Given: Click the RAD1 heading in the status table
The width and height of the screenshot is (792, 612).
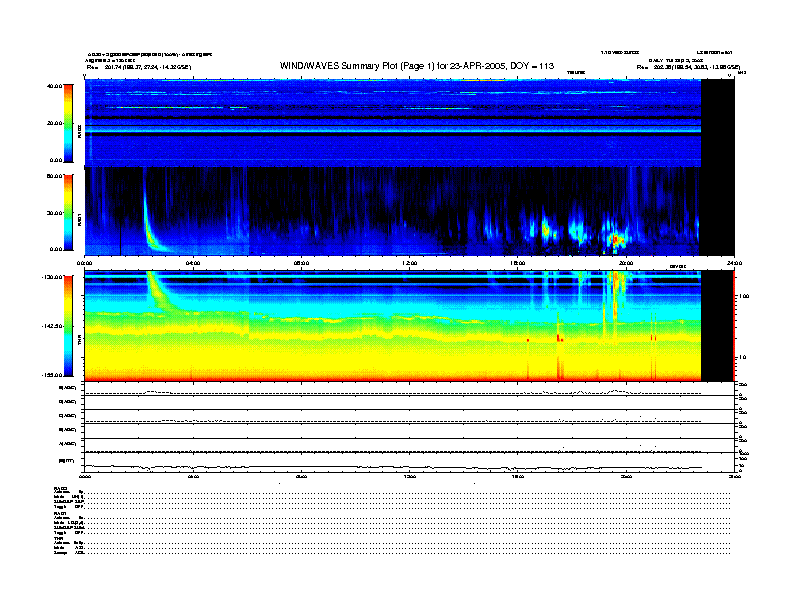Looking at the screenshot, I should (x=60, y=514).
